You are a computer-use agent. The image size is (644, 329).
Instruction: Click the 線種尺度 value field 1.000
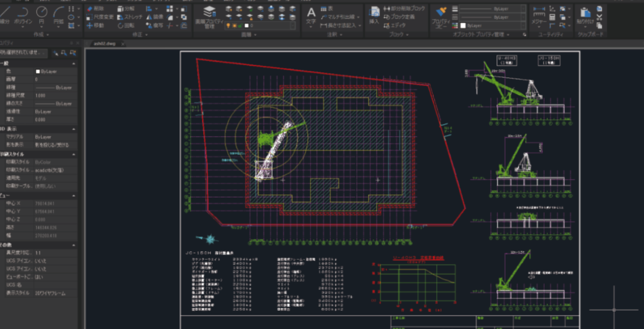pyautogui.click(x=40, y=96)
